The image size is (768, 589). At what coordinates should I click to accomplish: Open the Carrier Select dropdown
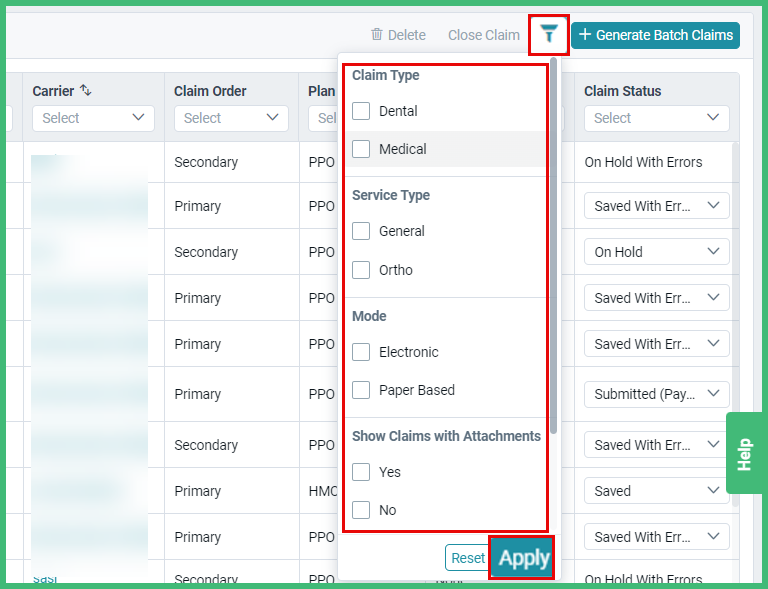(x=93, y=118)
